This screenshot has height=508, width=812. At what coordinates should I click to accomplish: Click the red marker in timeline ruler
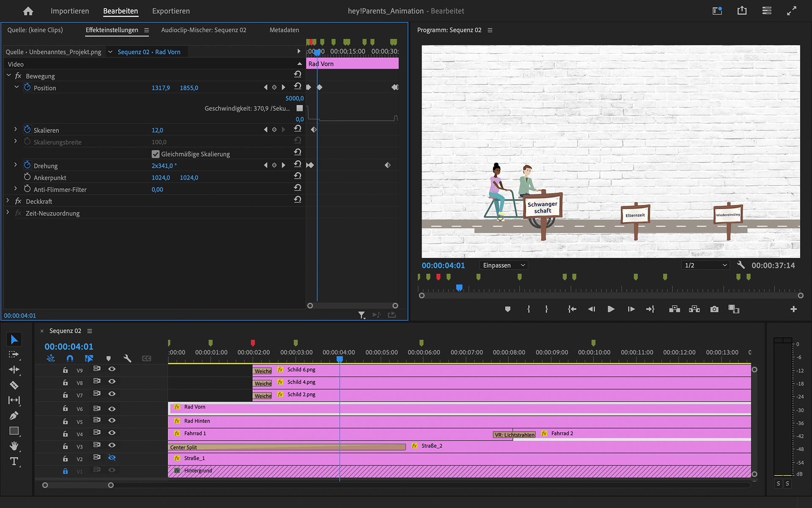coord(253,342)
